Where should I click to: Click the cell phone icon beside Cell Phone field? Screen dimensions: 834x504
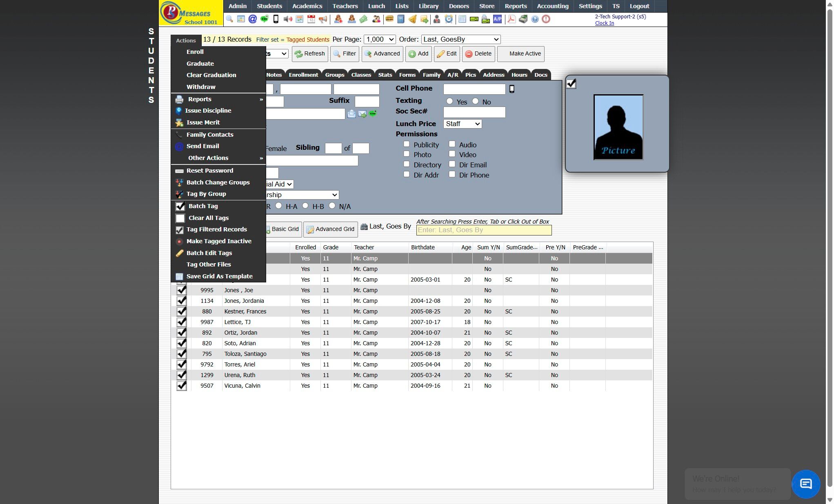pos(512,89)
